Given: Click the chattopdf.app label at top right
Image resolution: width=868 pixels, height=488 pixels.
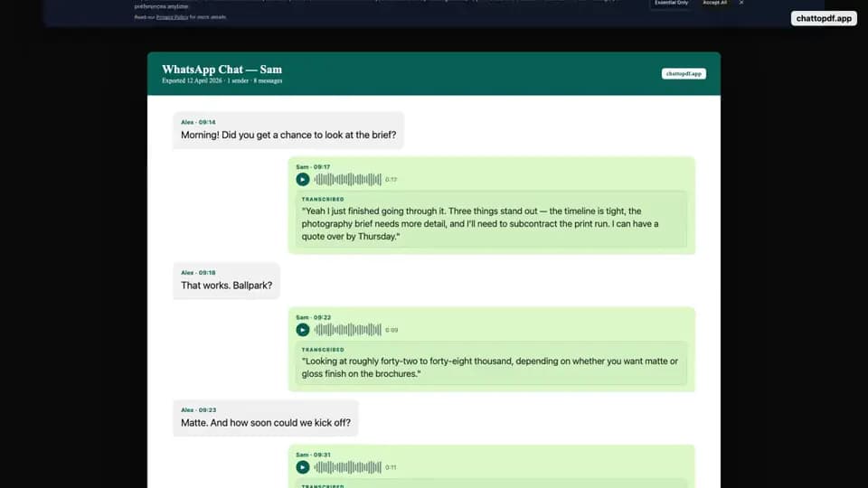Looking at the screenshot, I should [x=824, y=18].
